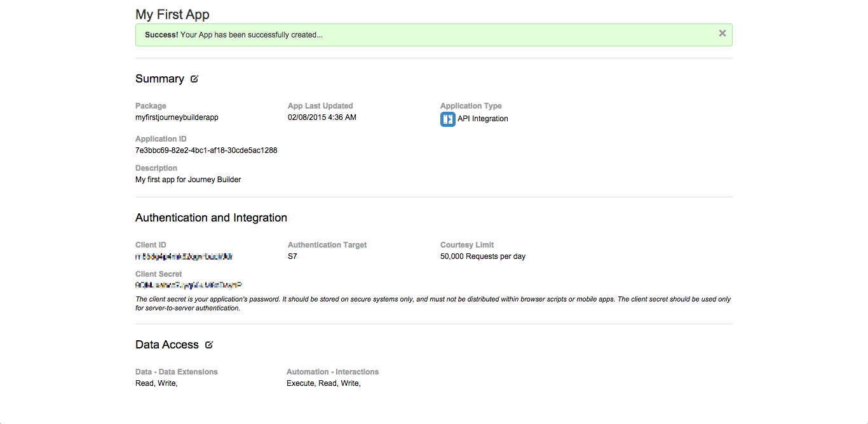868x424 pixels.
Task: Click the 'Package' field label
Action: point(151,106)
